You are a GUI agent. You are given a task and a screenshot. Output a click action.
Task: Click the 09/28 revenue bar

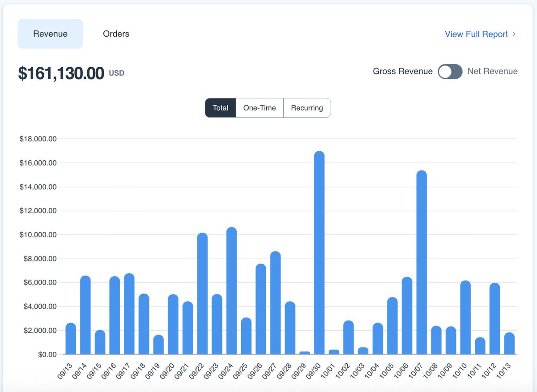pyautogui.click(x=290, y=328)
